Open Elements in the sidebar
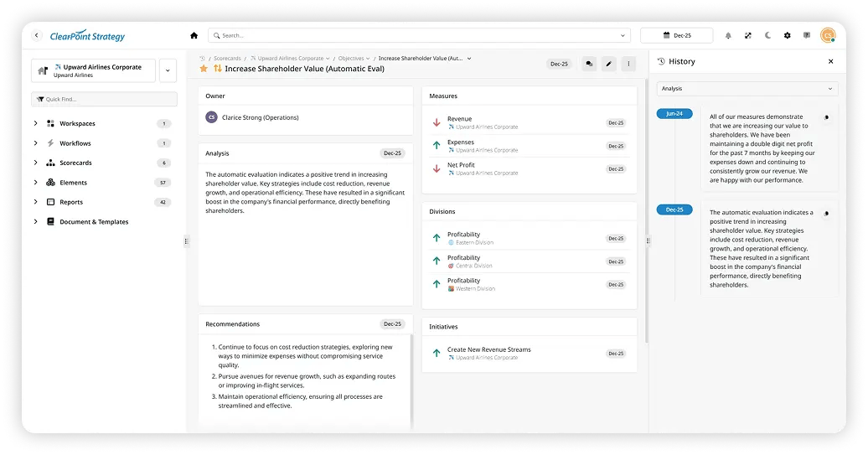The height and width of the screenshot is (455, 868). coord(73,183)
